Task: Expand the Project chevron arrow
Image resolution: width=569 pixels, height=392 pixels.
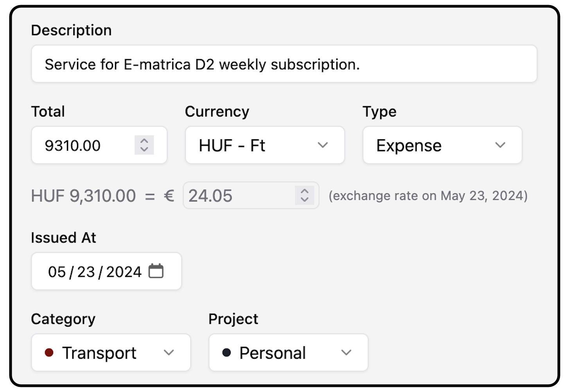Action: pyautogui.click(x=346, y=352)
